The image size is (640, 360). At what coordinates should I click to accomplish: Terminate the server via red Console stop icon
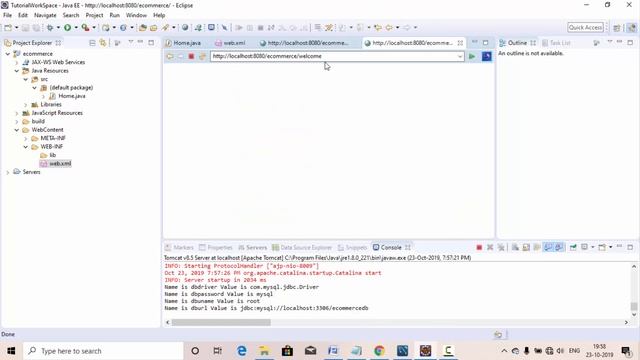pos(479,247)
